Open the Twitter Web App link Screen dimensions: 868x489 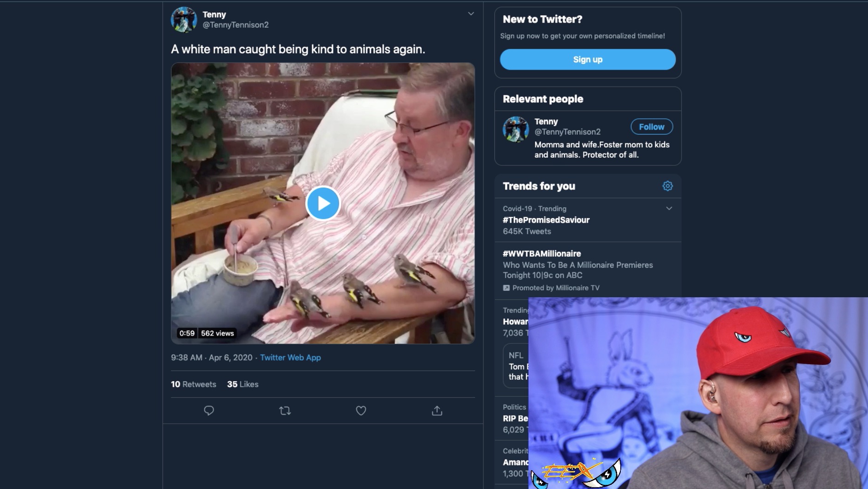pyautogui.click(x=290, y=358)
